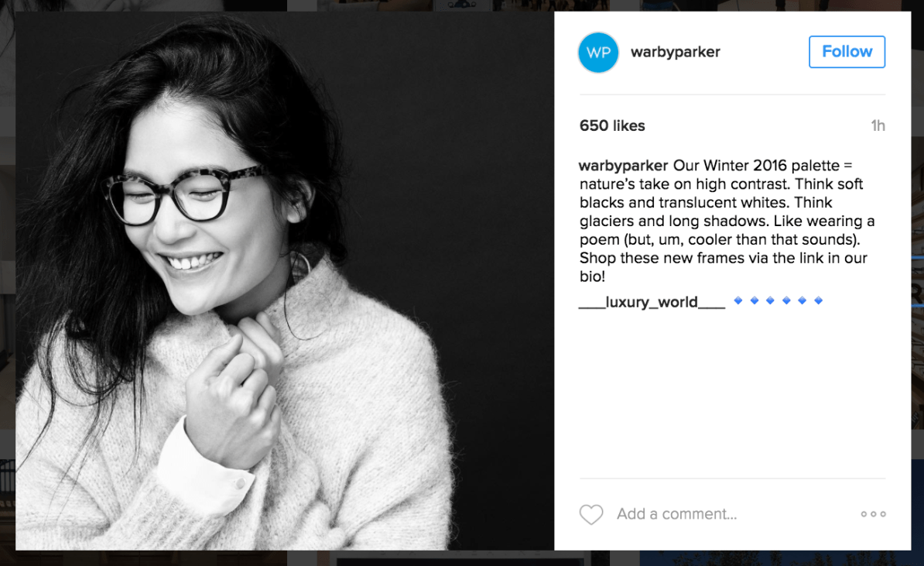Dismiss post via dim strip left of photo
This screenshot has width=924, height=566.
click(7, 283)
